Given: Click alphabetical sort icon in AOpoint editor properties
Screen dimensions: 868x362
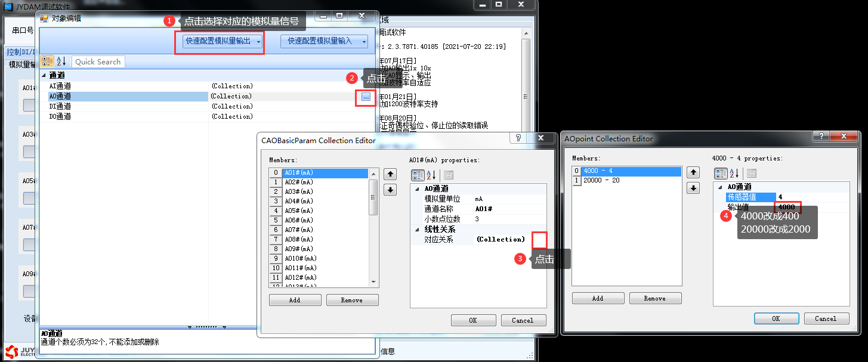Looking at the screenshot, I should (734, 174).
